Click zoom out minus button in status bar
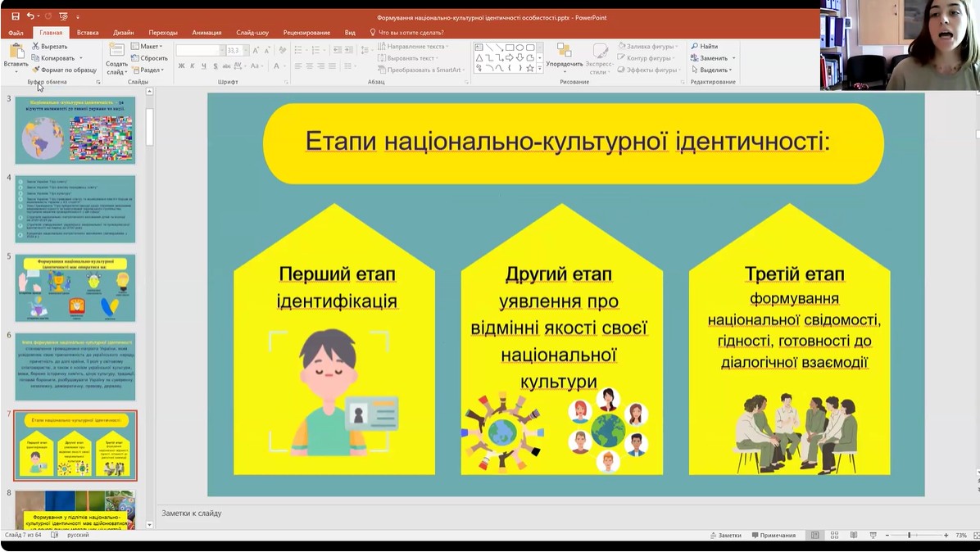The width and height of the screenshot is (980, 552). click(x=887, y=535)
